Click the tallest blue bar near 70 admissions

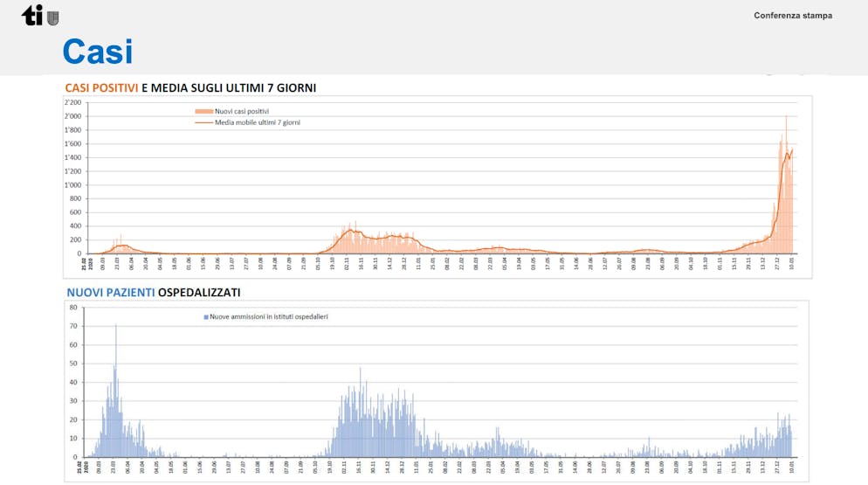click(116, 326)
